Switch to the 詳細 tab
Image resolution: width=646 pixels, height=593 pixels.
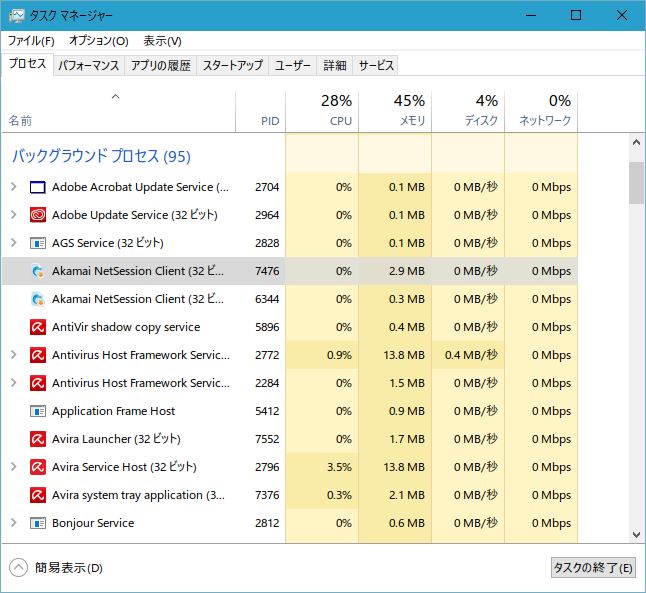pos(335,66)
